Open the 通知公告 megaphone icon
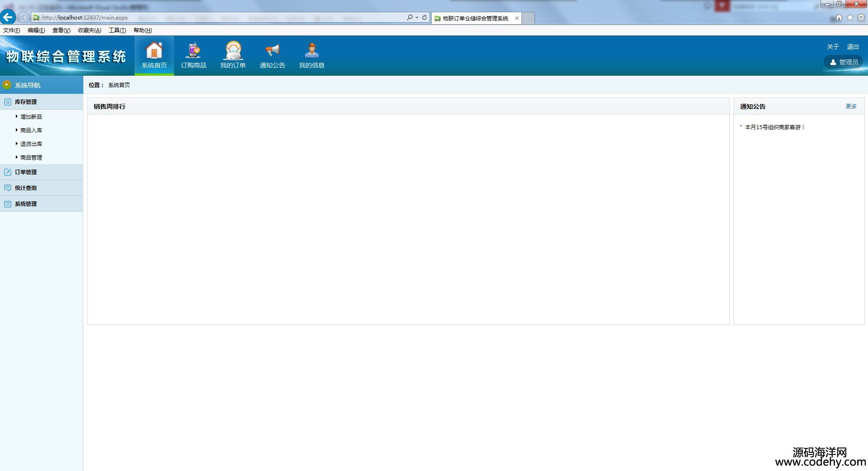Image resolution: width=868 pixels, height=471 pixels. click(x=272, y=50)
